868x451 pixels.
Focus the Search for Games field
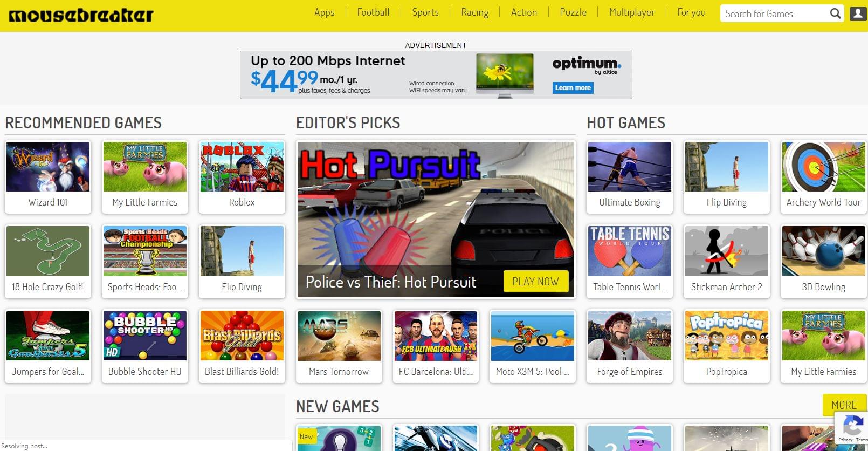tap(774, 13)
